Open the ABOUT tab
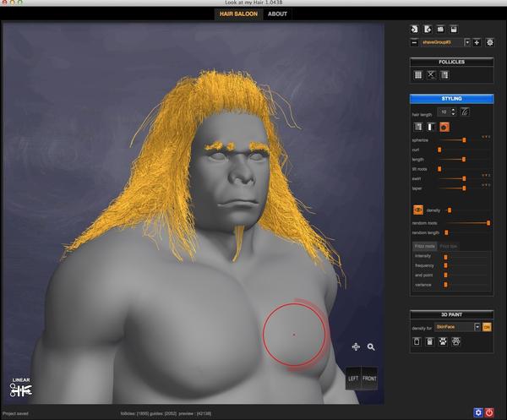 click(x=277, y=14)
